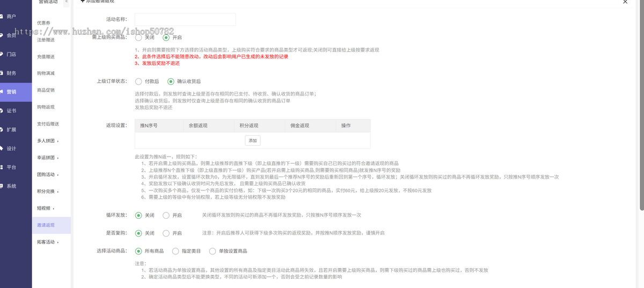Close the 添加邀请返现 dialog

pos(625,2)
